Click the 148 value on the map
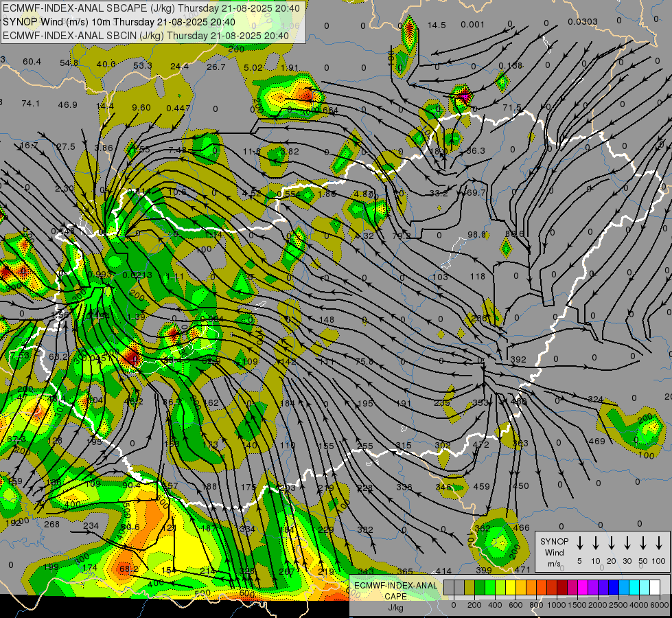672x618 pixels. pyautogui.click(x=327, y=320)
